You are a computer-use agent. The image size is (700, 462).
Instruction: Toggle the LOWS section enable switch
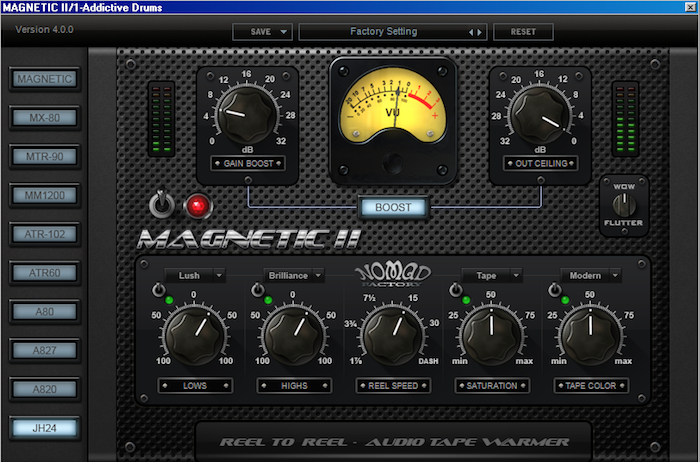pos(158,291)
